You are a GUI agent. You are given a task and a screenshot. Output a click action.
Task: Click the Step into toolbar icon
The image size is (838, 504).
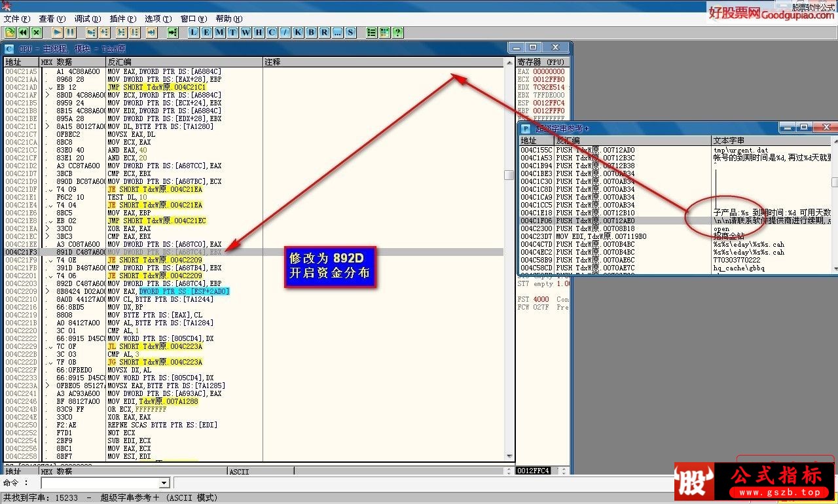91,32
